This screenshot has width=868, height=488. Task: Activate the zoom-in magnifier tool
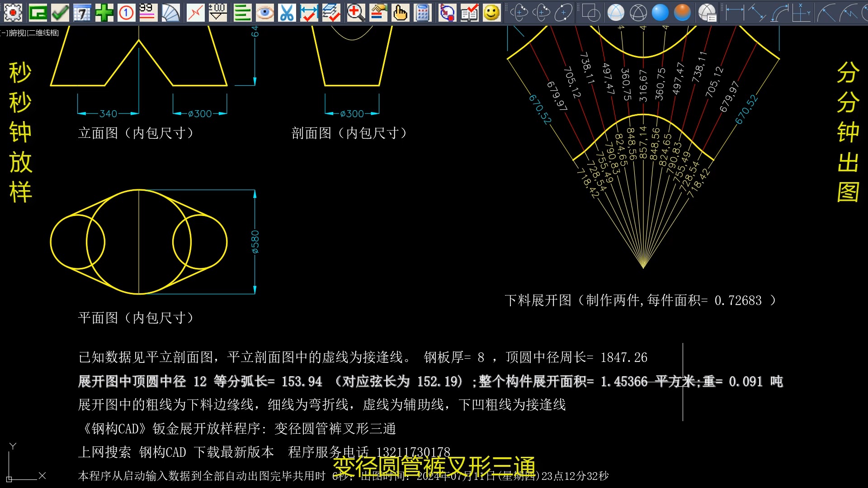(356, 13)
